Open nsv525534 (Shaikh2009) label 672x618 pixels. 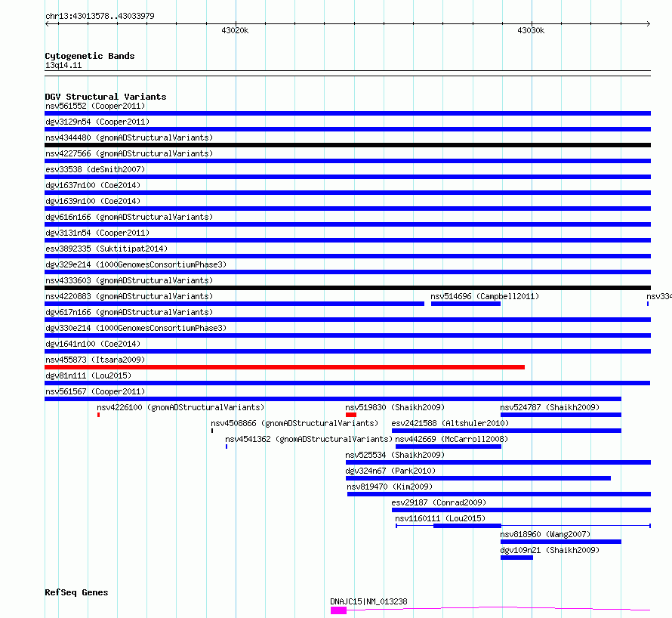[395, 455]
